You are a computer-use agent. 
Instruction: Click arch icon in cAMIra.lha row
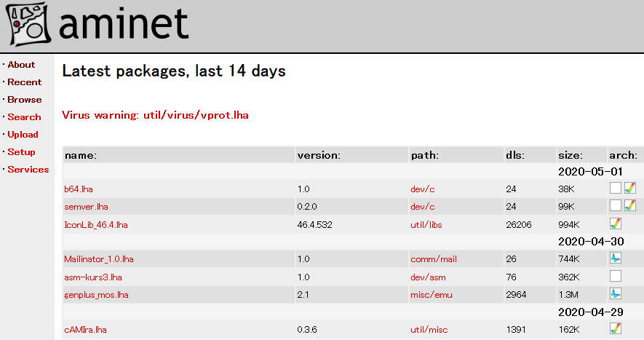click(615, 328)
